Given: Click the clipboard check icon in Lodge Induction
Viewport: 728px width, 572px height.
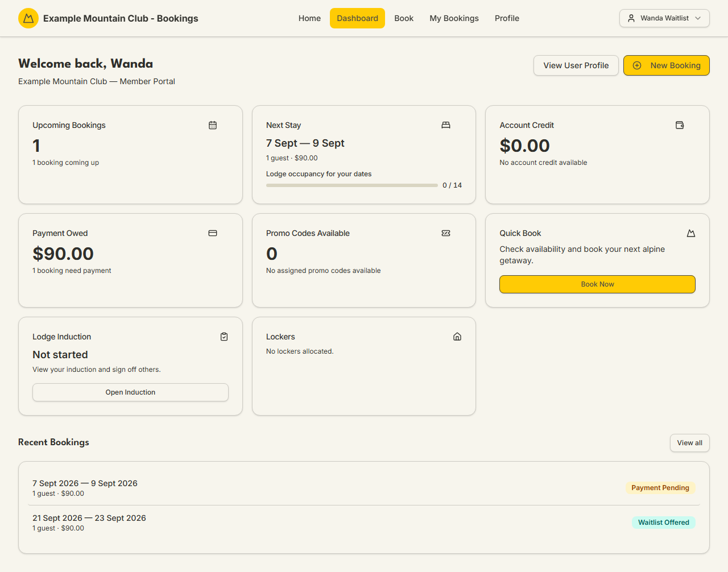Looking at the screenshot, I should pos(224,337).
